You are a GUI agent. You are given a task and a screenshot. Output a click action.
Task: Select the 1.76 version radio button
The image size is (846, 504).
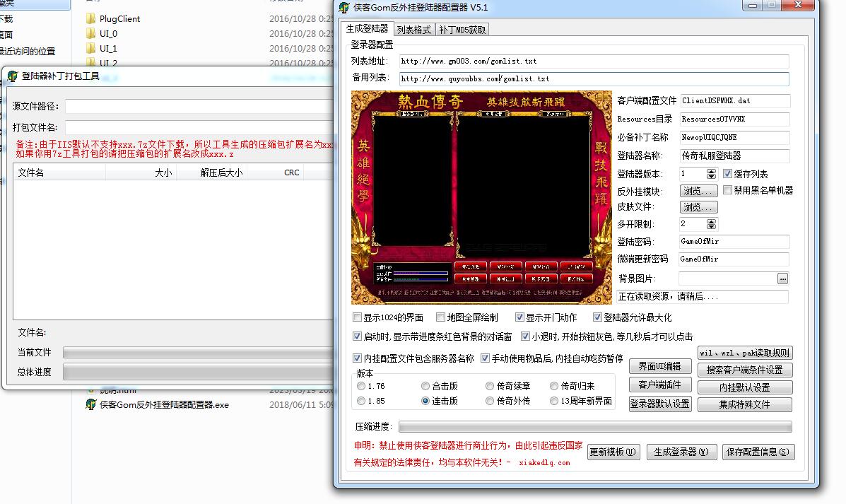point(362,386)
